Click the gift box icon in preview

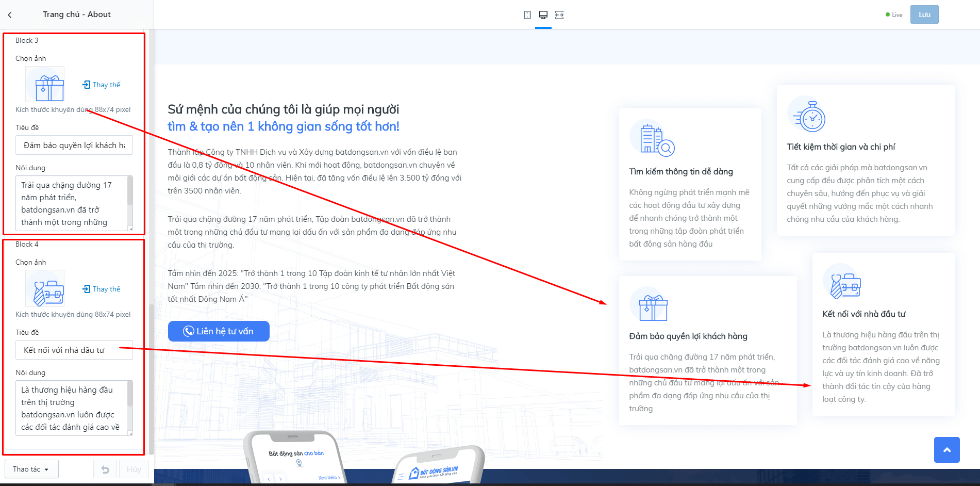coord(649,305)
